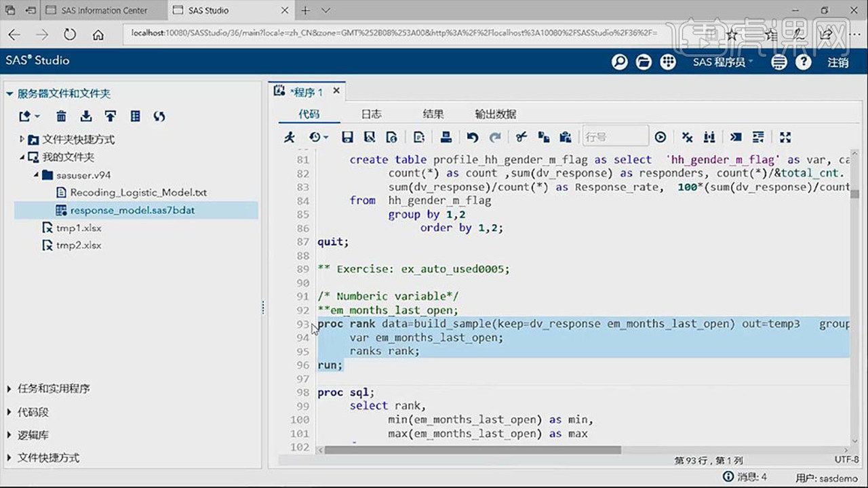Switch to SAS Information Center browser tab
The height and width of the screenshot is (488, 868).
pyautogui.click(x=103, y=11)
